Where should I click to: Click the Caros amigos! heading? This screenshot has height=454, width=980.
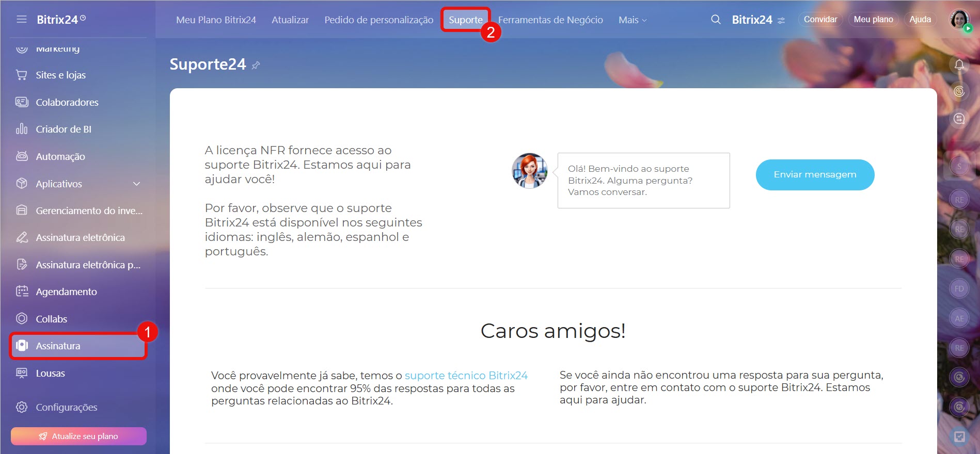pos(553,331)
